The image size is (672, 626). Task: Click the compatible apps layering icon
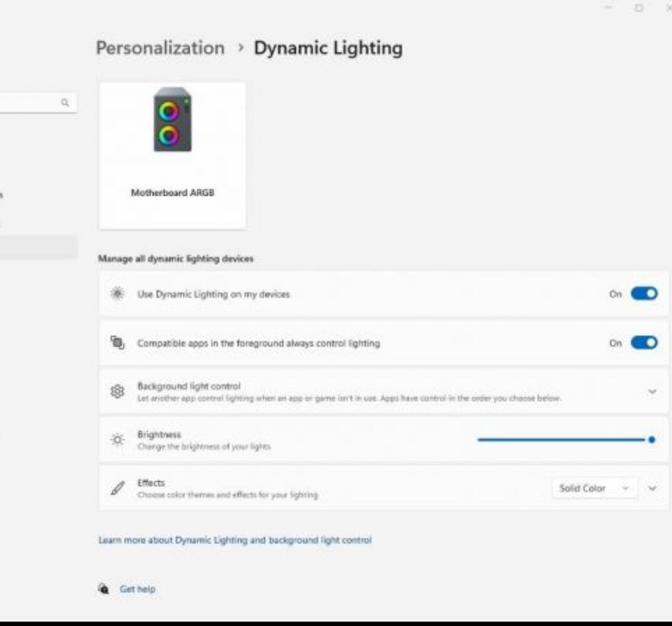point(118,342)
